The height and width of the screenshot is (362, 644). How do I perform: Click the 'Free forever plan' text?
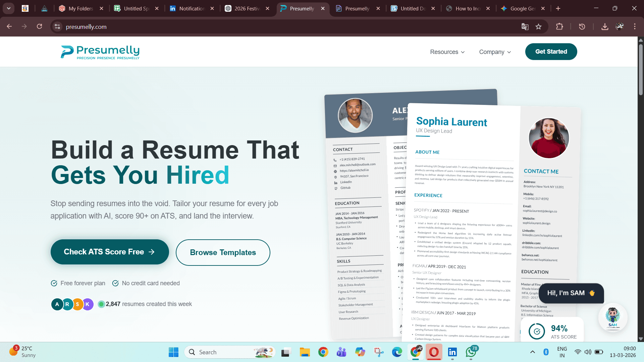83,283
